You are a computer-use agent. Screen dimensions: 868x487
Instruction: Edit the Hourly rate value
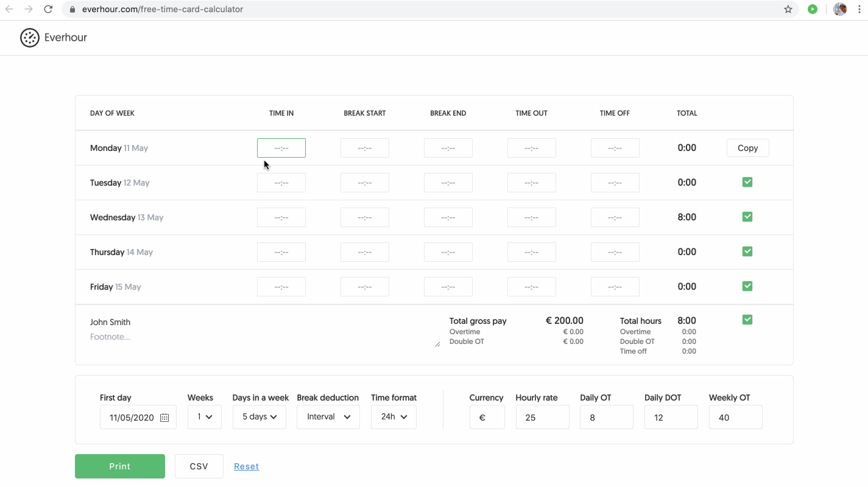(x=542, y=417)
